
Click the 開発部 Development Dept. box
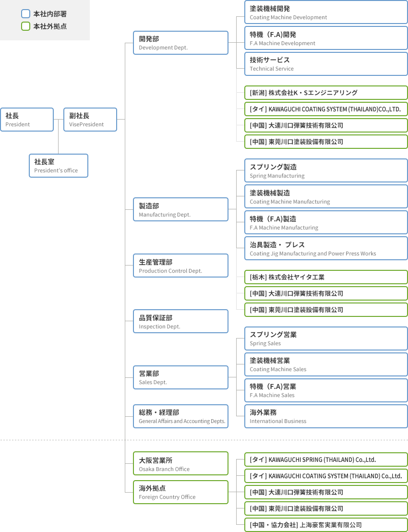tap(181, 43)
